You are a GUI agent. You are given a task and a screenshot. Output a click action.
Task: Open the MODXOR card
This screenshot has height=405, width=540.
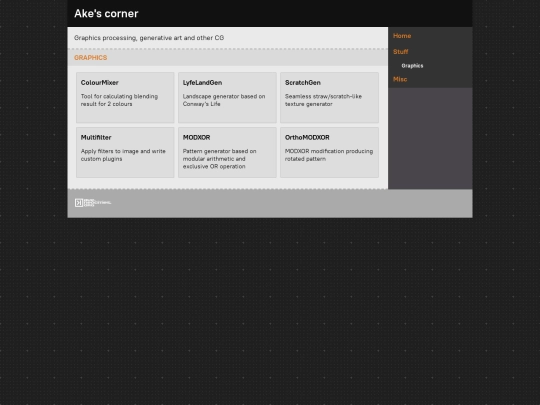(227, 153)
